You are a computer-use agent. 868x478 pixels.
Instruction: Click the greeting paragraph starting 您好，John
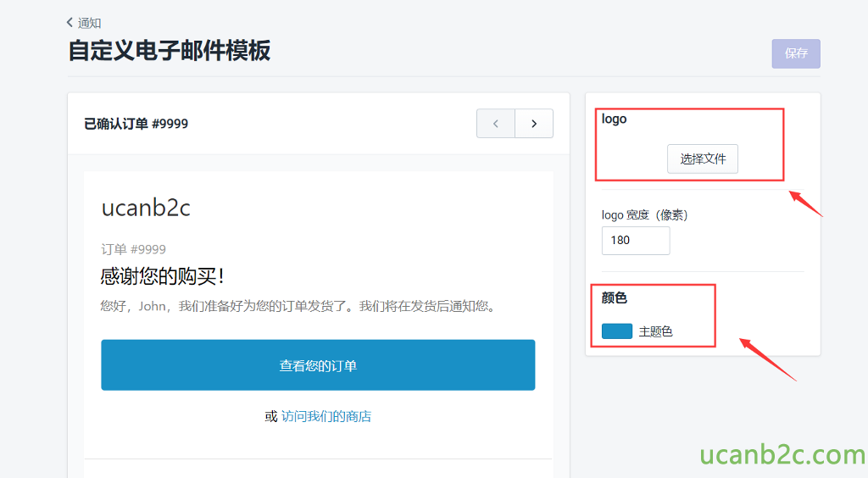click(298, 306)
